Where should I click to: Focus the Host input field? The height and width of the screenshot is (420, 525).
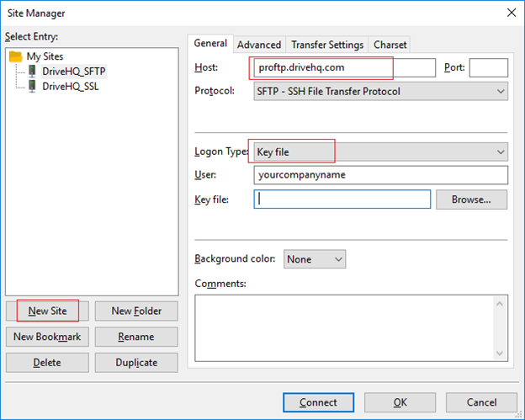pos(343,67)
